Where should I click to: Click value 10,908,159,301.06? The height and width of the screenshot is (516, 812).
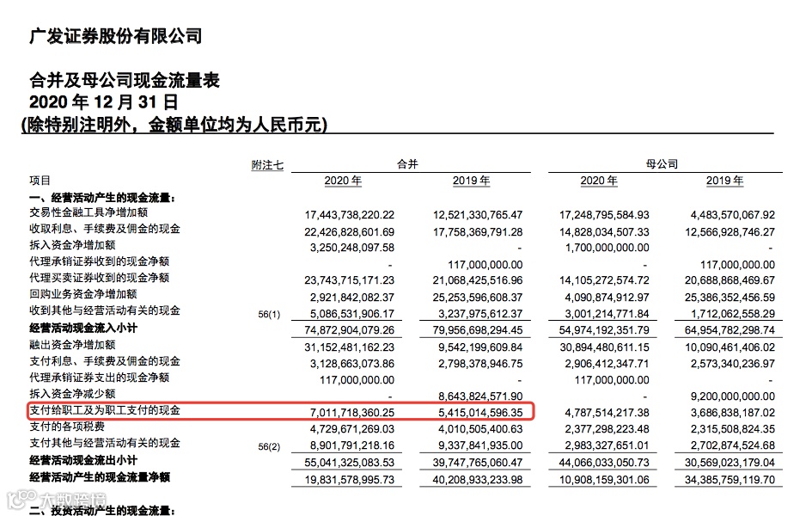(604, 480)
